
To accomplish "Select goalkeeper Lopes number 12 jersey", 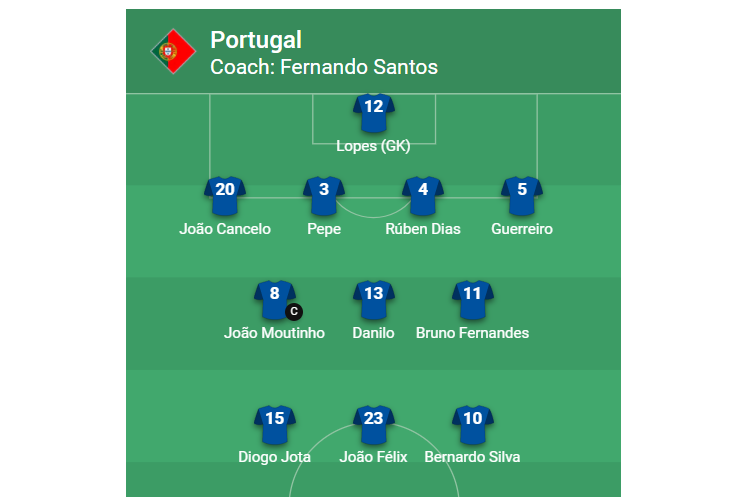I will [374, 113].
